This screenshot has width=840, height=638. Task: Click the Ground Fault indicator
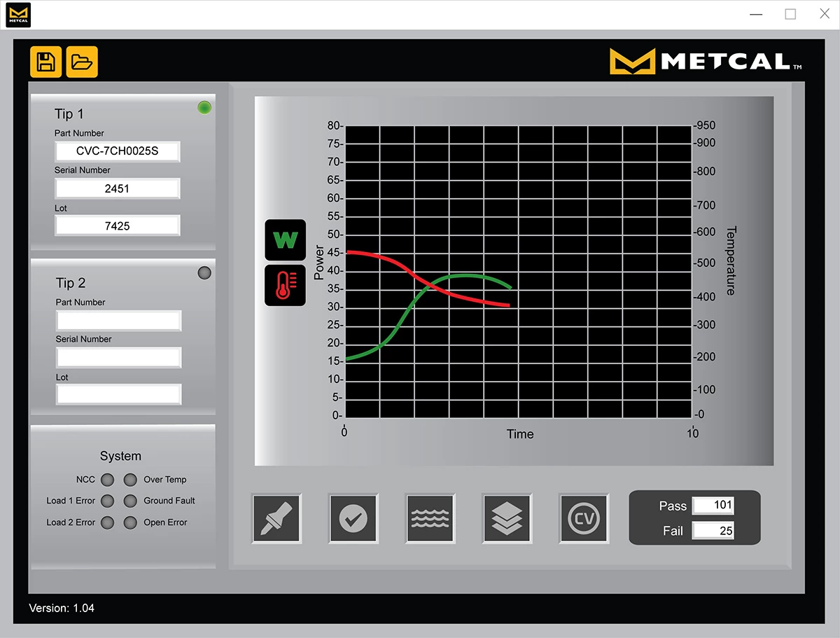click(x=130, y=501)
